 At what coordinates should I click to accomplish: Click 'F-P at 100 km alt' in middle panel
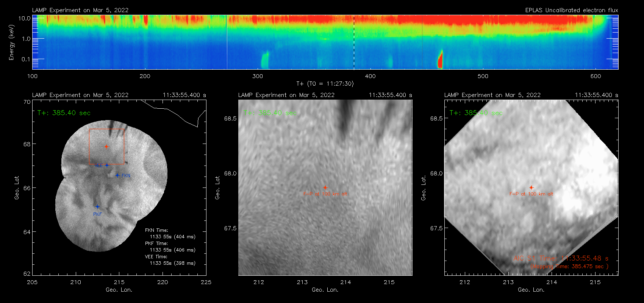[x=325, y=194]
